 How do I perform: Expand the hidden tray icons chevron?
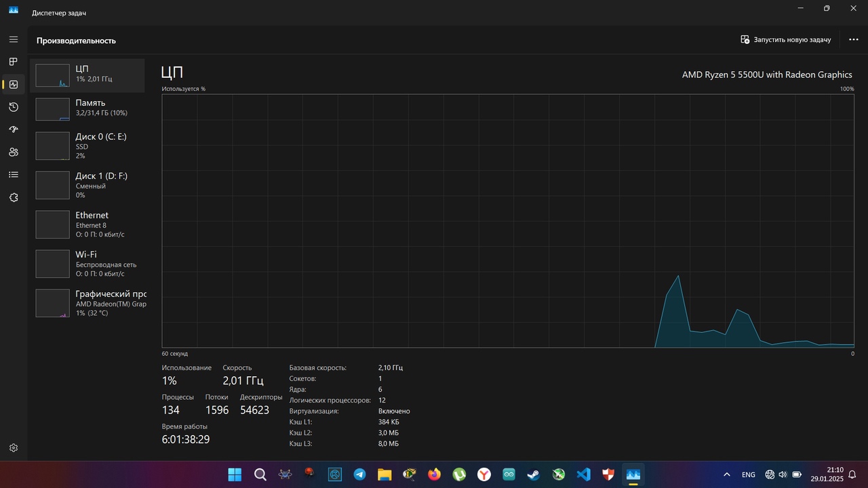coord(727,474)
